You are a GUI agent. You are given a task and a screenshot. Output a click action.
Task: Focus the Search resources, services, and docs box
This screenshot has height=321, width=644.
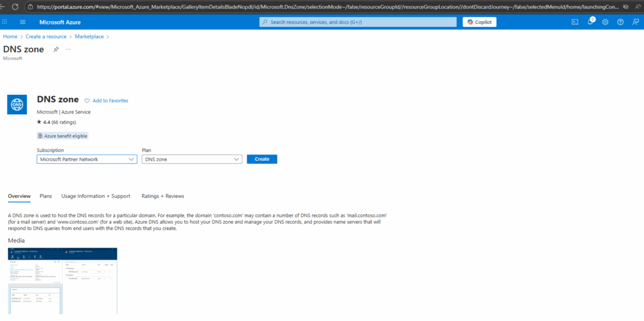(358, 22)
